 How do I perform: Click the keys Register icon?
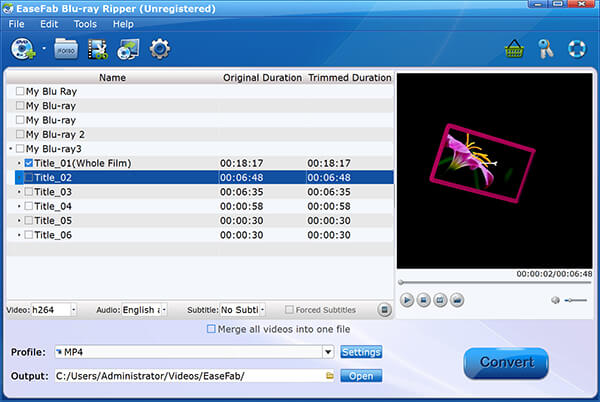546,49
